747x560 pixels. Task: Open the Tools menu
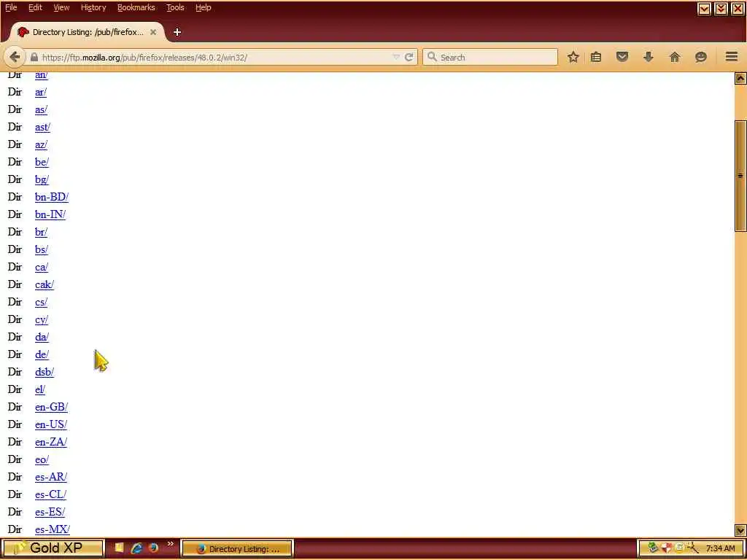[x=175, y=7]
